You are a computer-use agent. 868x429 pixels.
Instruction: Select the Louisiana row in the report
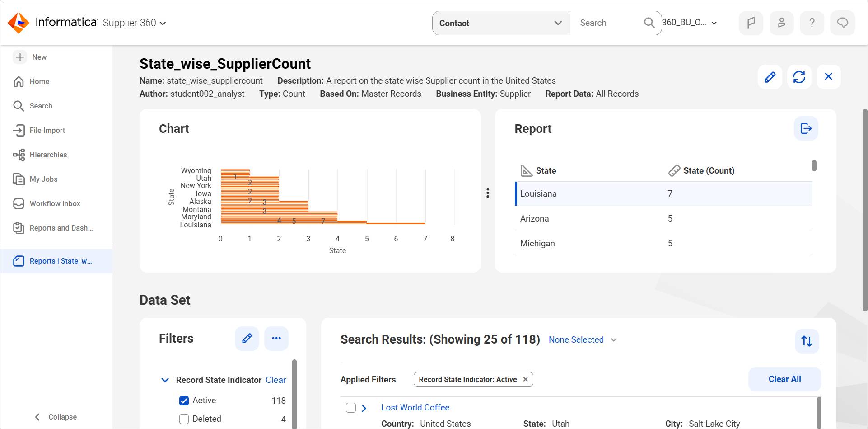[x=663, y=193]
